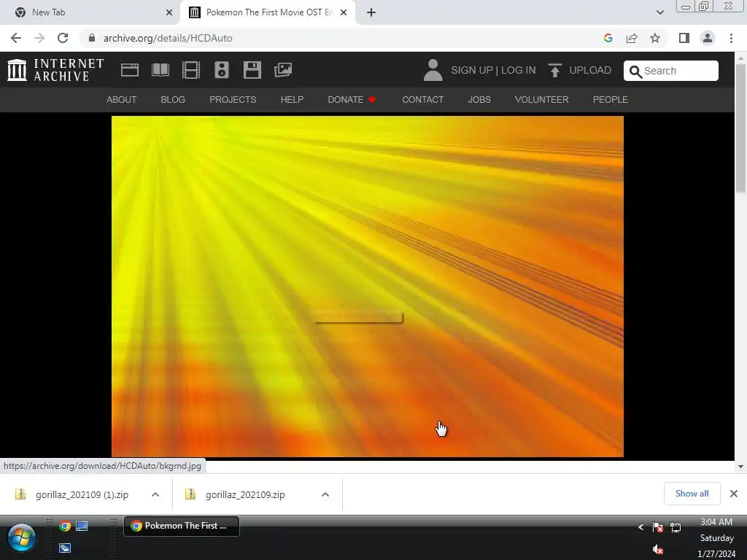Open the BLOG menu item
747x560 pixels.
[173, 100]
